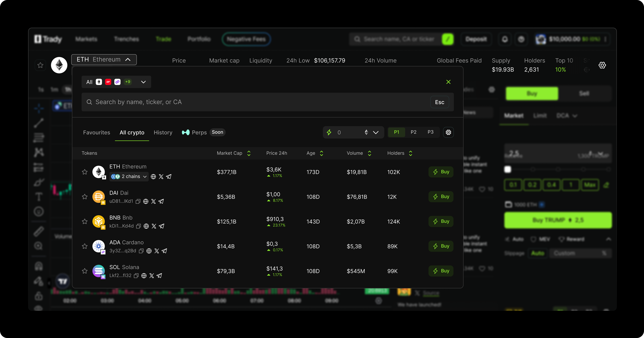Open Ethereum's Telegram link
Viewport: 644px width, 338px height.
tap(169, 176)
